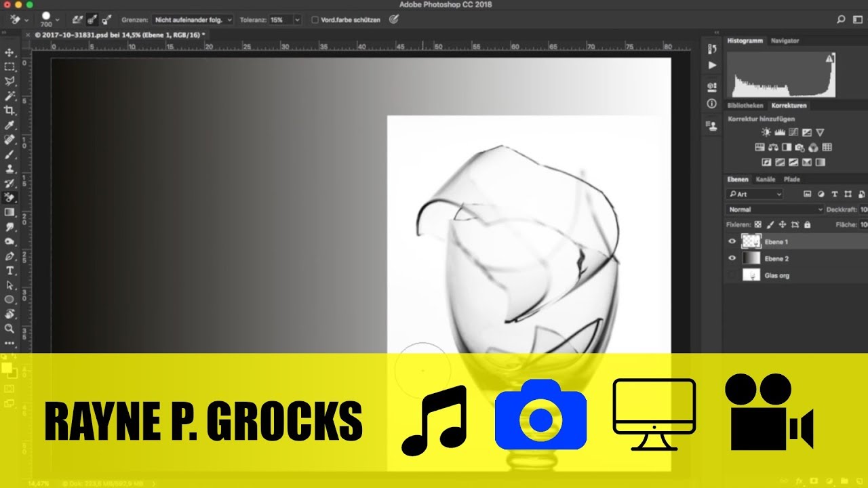Image resolution: width=868 pixels, height=488 pixels.
Task: Select the Crop tool
Action: point(9,110)
